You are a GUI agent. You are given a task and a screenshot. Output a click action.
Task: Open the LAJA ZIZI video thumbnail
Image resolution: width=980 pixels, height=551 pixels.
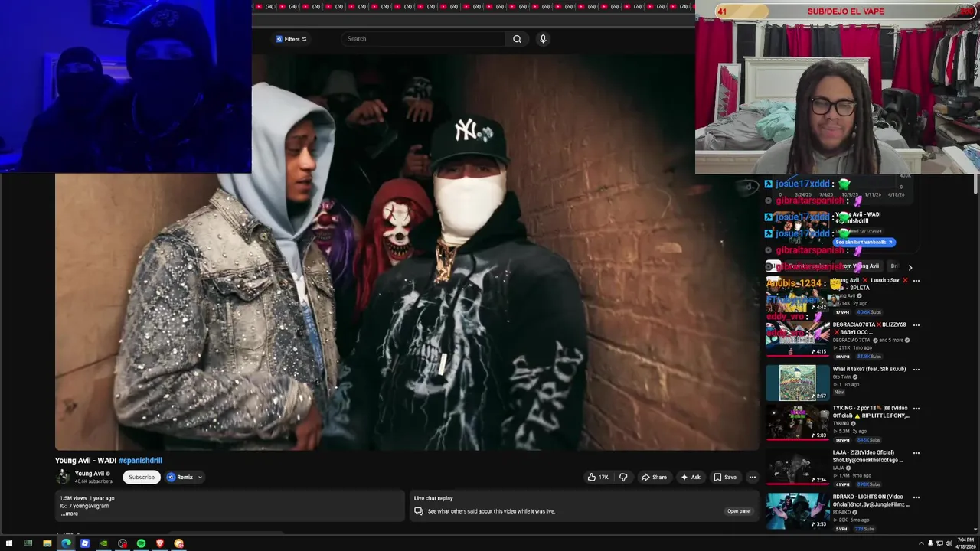tap(797, 467)
